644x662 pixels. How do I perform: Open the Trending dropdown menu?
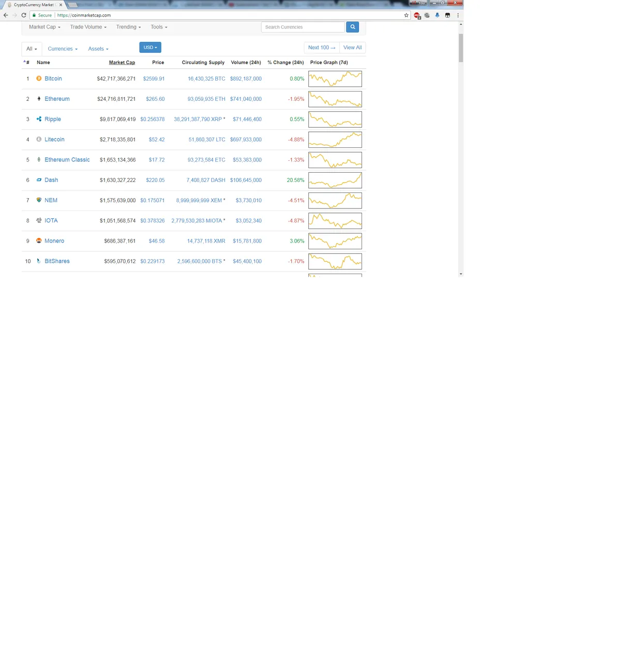[x=128, y=27]
